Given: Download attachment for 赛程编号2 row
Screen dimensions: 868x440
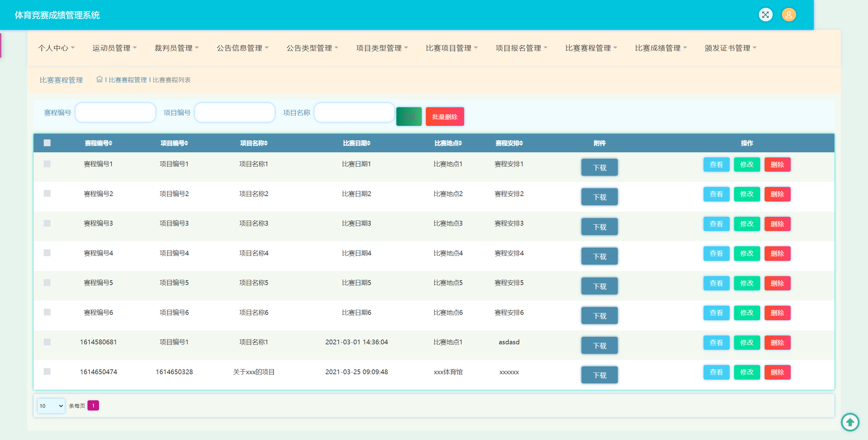Looking at the screenshot, I should point(599,197).
